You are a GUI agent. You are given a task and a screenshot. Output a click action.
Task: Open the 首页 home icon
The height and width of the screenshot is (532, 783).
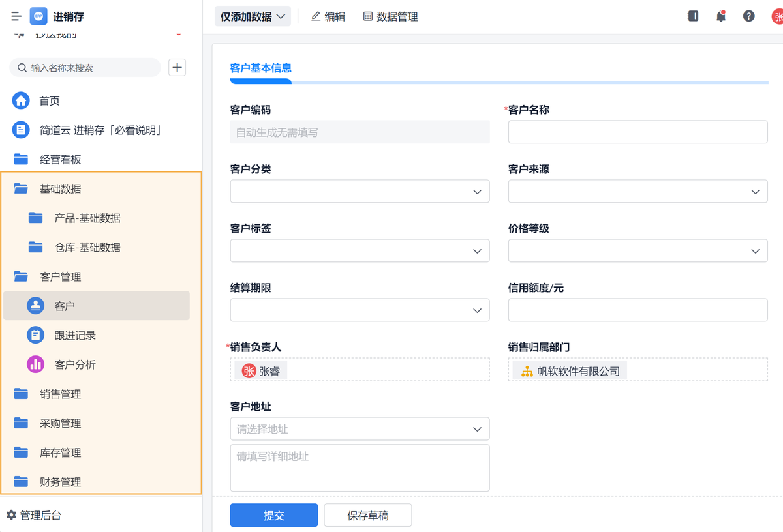[21, 101]
